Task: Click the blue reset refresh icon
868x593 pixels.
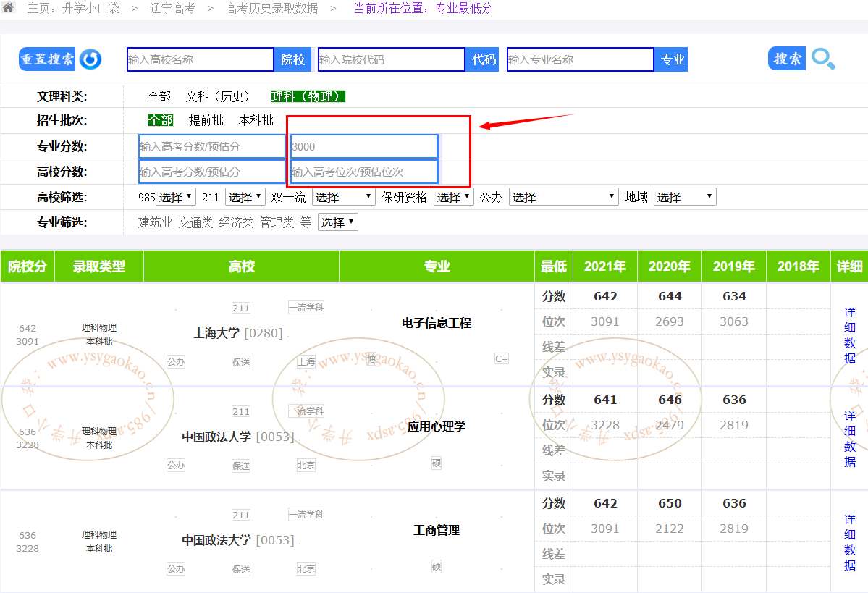Action: [x=90, y=59]
